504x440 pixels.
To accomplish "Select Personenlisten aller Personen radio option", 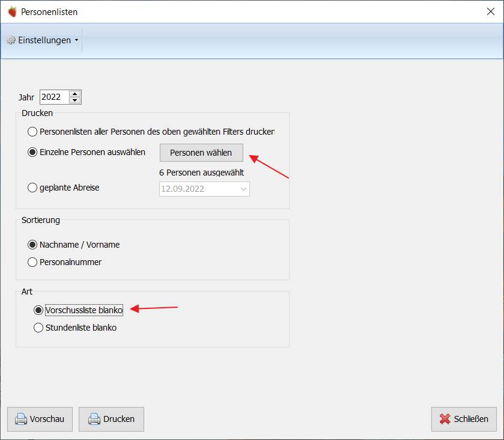I will [32, 132].
